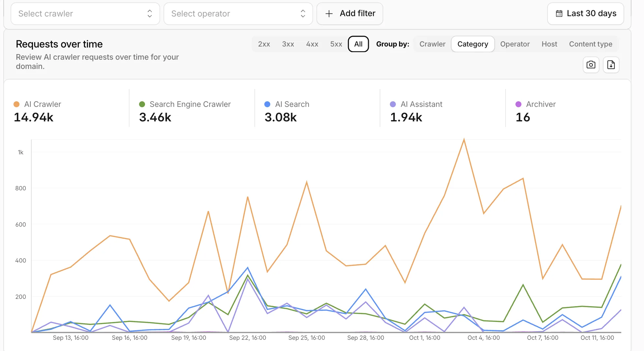
Task: Click the 3.46k request total
Action: pyautogui.click(x=155, y=117)
